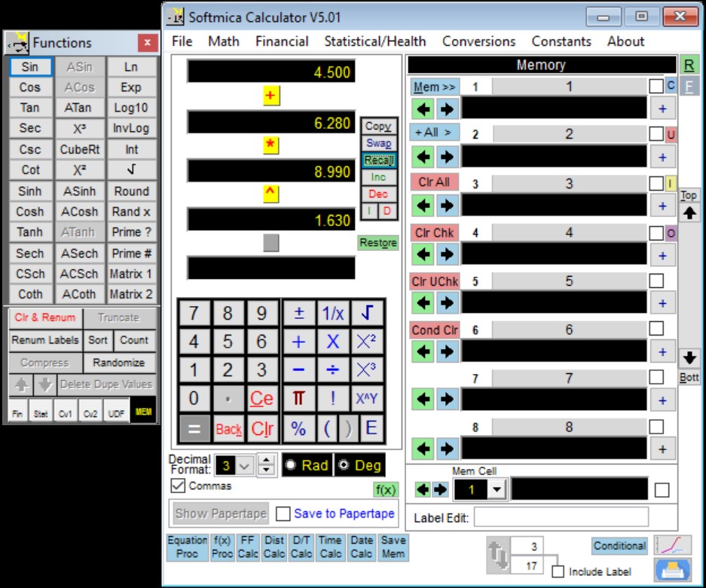Click the blue Mem Cell right arrow
The width and height of the screenshot is (706, 588).
coord(440,489)
